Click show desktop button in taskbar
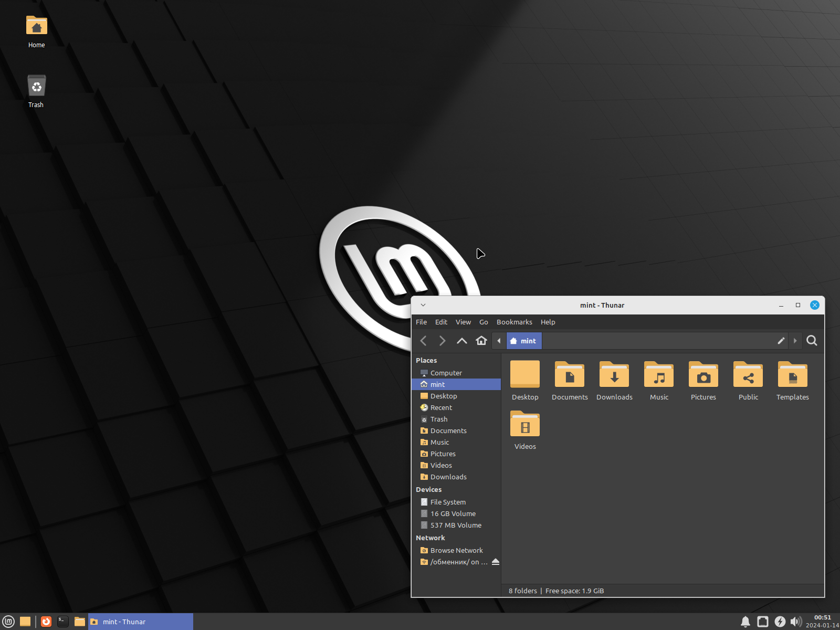Image resolution: width=840 pixels, height=630 pixels. pyautogui.click(x=25, y=622)
